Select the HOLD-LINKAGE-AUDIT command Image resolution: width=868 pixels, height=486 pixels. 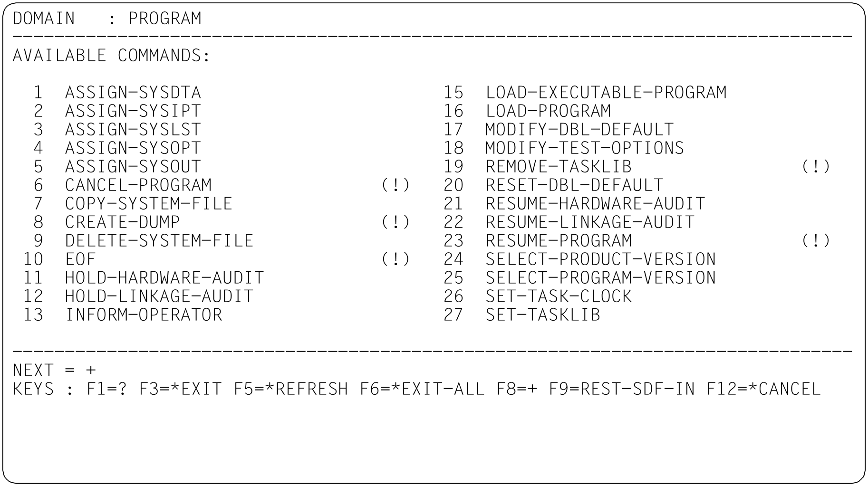159,296
